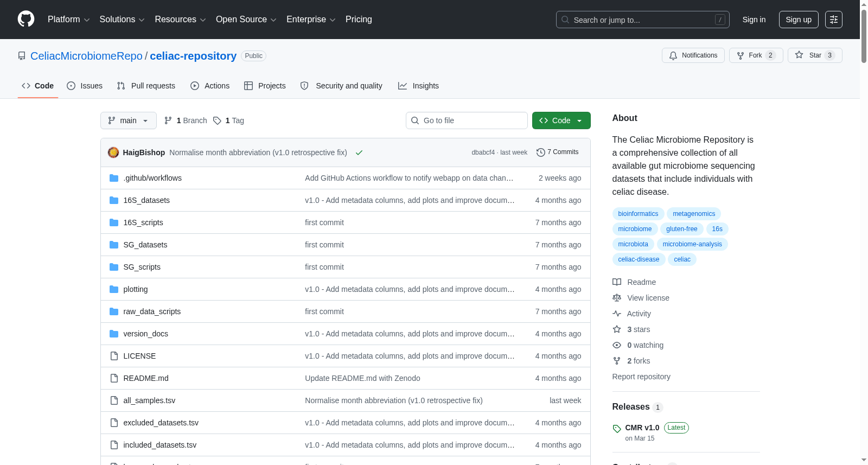This screenshot has height=465, width=868.
Task: Click the excluded_datasets.tsv file icon
Action: point(114,423)
